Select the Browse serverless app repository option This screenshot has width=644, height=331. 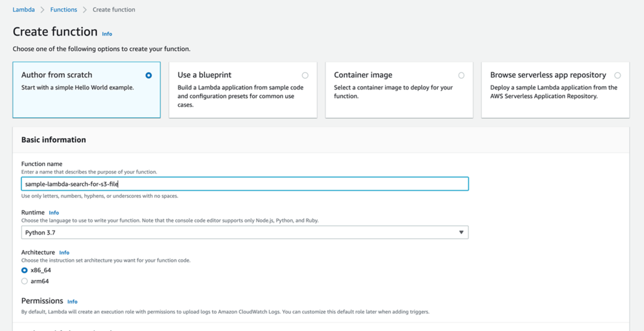click(618, 75)
